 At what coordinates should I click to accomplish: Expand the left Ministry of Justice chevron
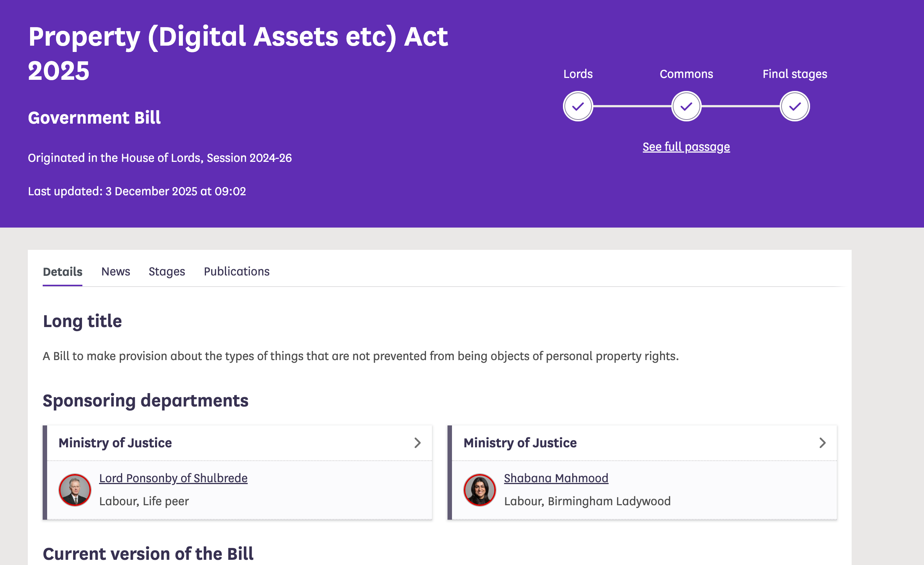(417, 443)
